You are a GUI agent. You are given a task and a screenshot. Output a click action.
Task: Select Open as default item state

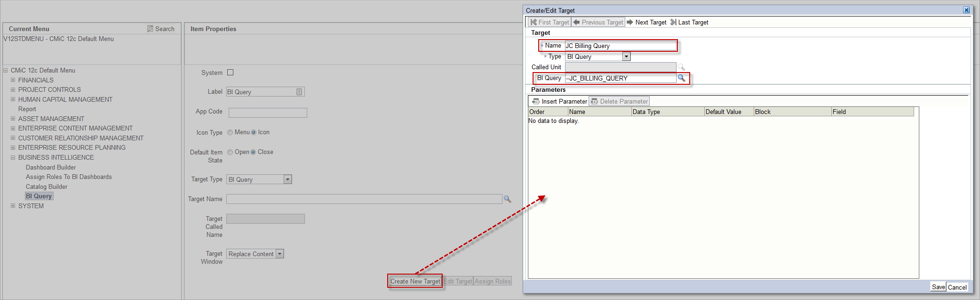coord(230,152)
